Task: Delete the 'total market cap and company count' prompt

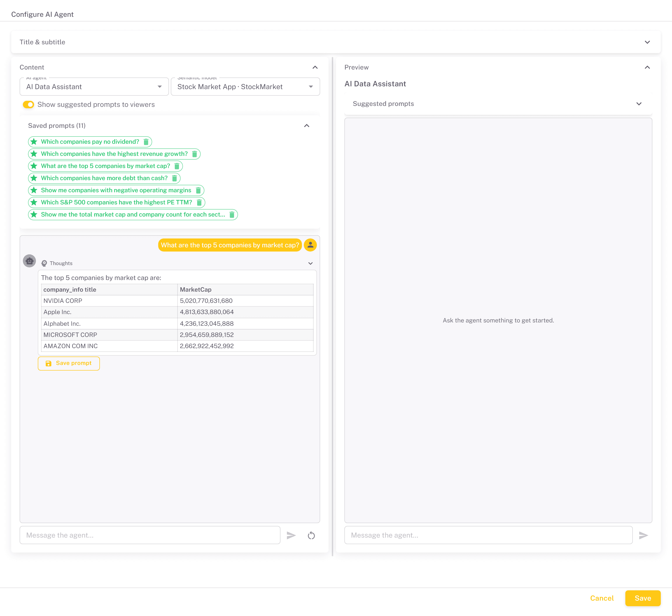Action: point(232,215)
